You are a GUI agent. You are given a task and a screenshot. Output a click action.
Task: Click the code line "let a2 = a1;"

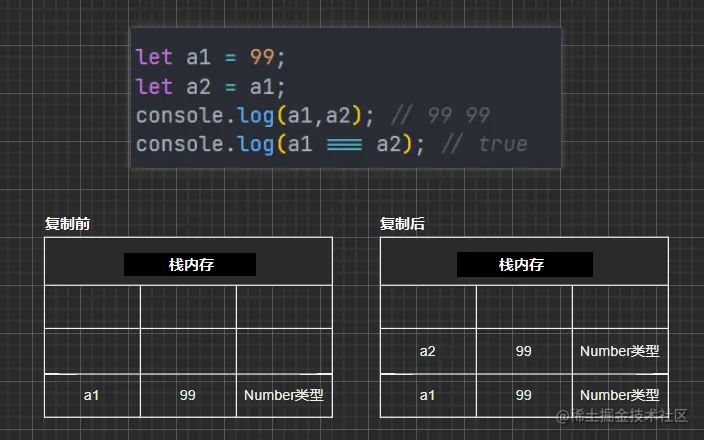[210, 86]
